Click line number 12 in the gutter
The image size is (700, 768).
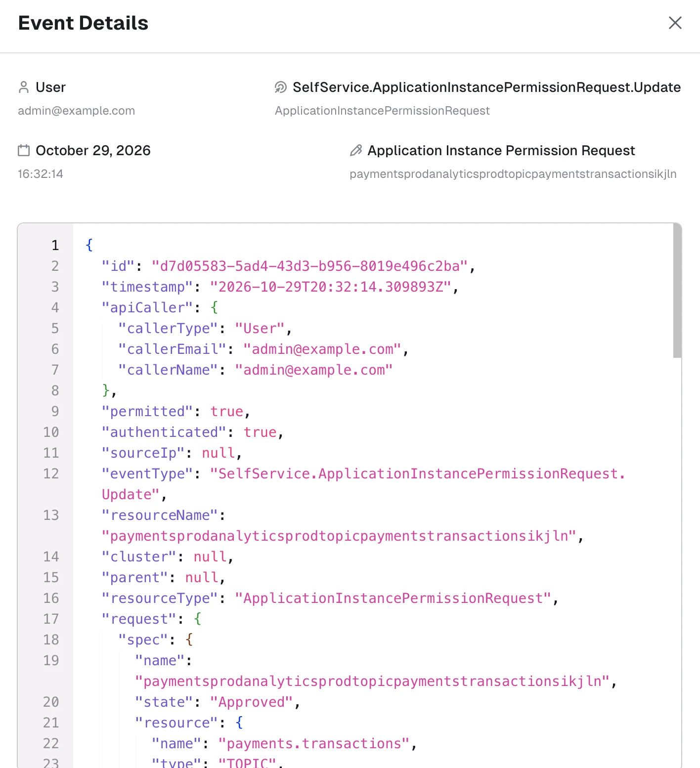point(51,474)
